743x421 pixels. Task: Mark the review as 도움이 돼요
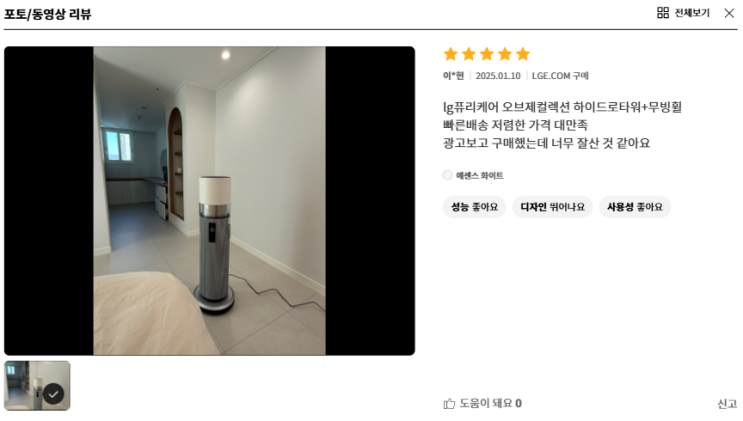[x=482, y=403]
